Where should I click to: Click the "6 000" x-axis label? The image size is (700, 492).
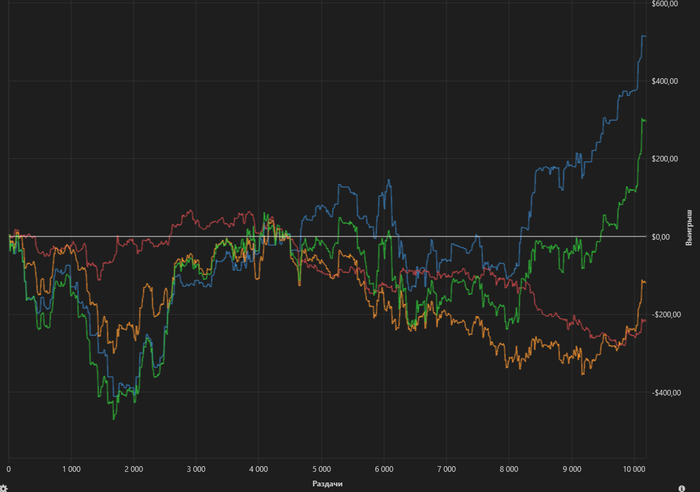pyautogui.click(x=384, y=469)
